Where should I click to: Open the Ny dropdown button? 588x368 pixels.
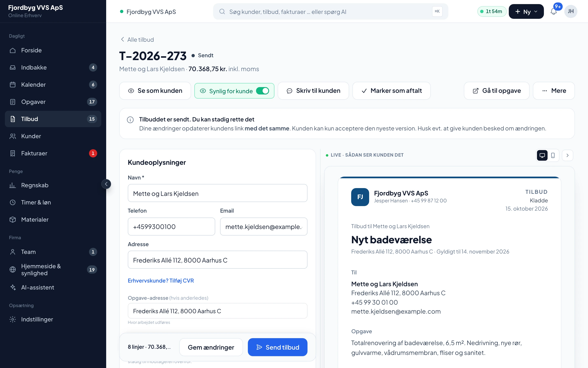click(526, 11)
